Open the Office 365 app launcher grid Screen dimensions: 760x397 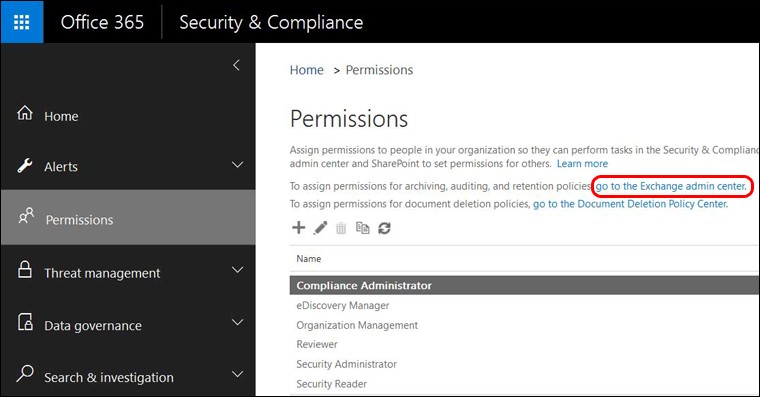click(x=22, y=22)
